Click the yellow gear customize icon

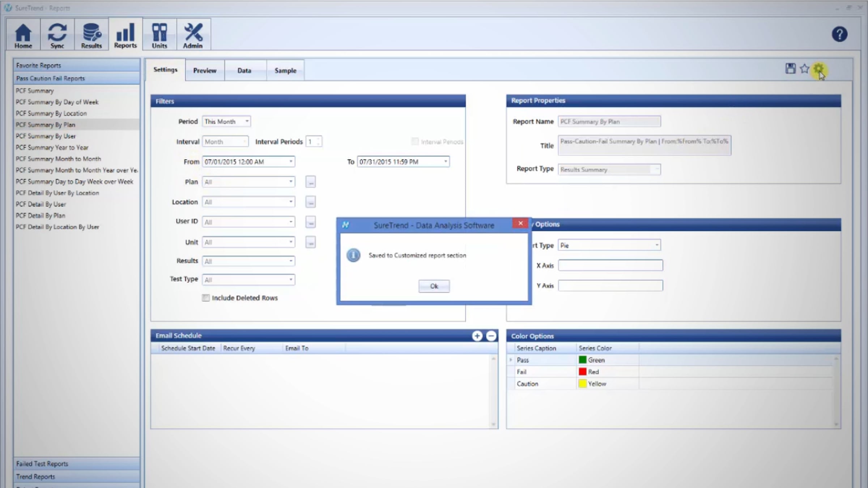click(818, 68)
